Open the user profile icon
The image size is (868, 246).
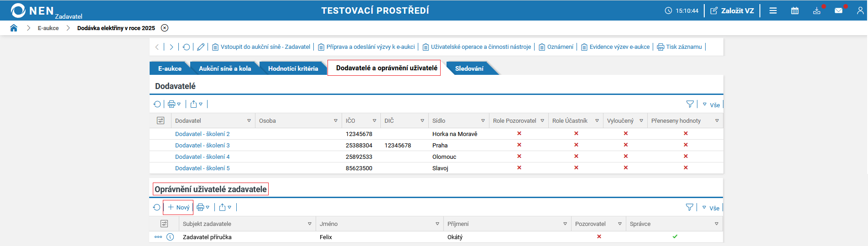point(860,10)
